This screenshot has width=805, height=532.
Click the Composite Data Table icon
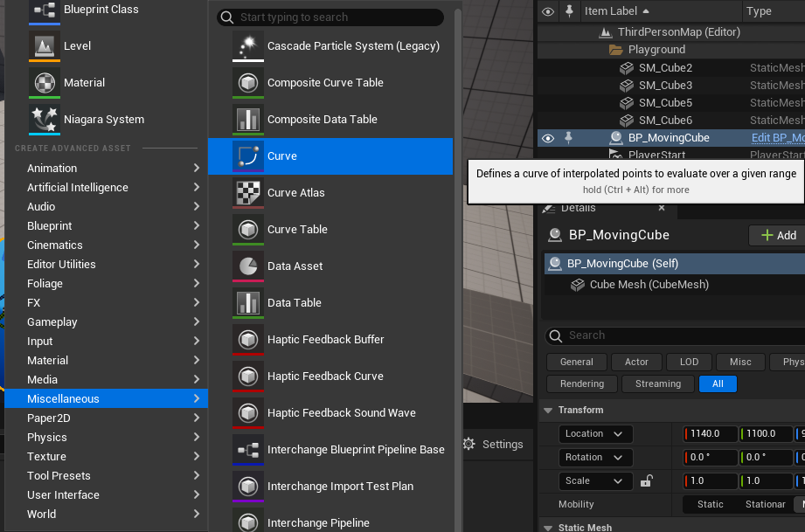coord(248,120)
